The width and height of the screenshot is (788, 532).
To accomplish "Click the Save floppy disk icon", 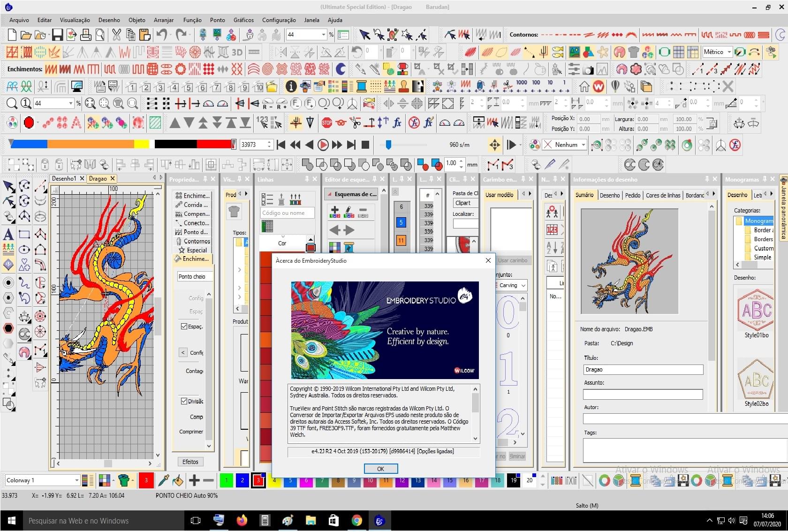I will (x=57, y=35).
